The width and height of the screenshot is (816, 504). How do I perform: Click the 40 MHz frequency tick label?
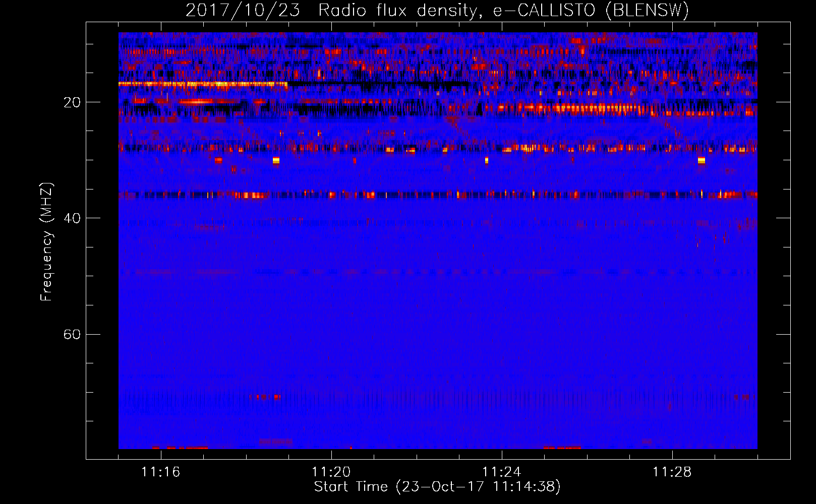point(72,218)
